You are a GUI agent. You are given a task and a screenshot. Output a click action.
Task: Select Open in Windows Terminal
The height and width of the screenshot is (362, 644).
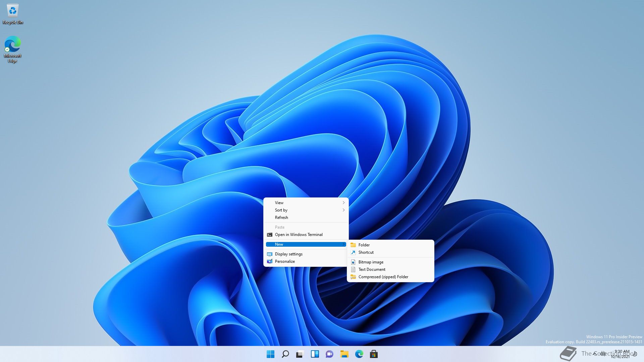306,235
